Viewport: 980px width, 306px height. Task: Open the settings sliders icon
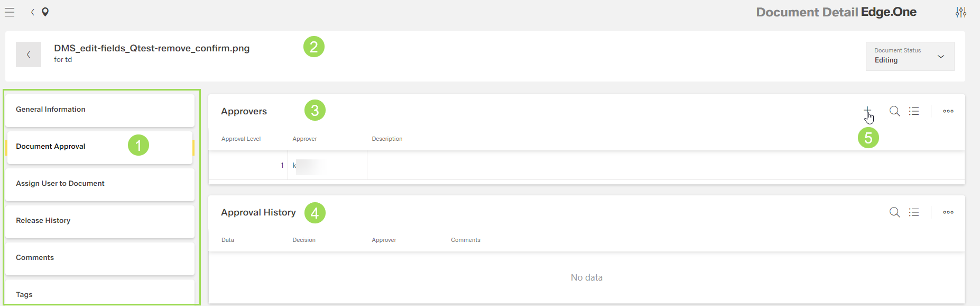960,12
